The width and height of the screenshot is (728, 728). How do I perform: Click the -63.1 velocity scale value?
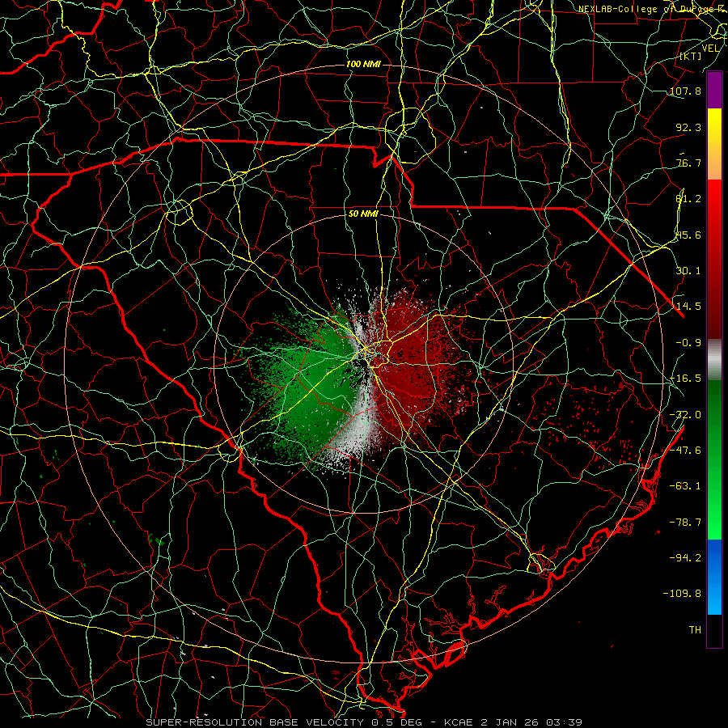click(x=685, y=486)
